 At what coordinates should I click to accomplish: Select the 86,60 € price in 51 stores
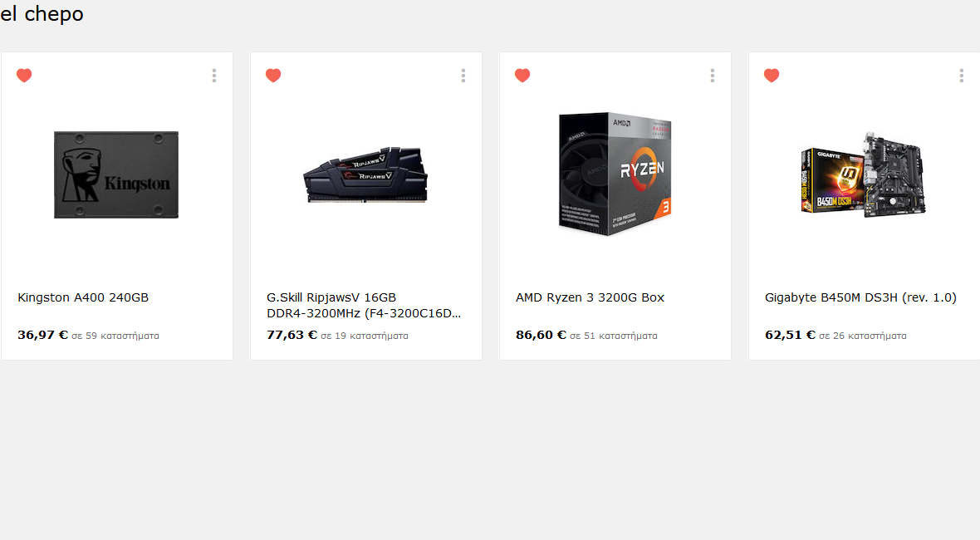(x=541, y=335)
